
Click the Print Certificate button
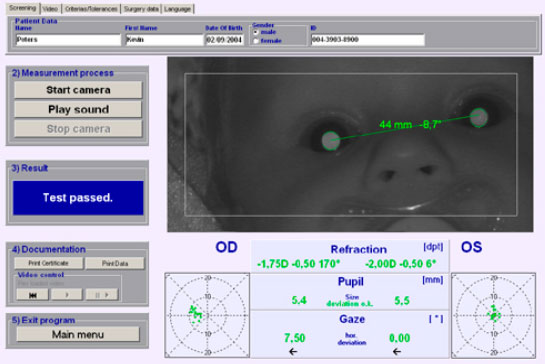[x=49, y=263]
